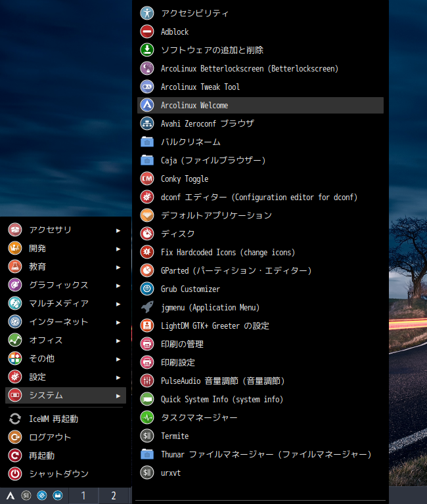Click the red Adblock icon
The width and height of the screenshot is (427, 504).
[x=147, y=31]
